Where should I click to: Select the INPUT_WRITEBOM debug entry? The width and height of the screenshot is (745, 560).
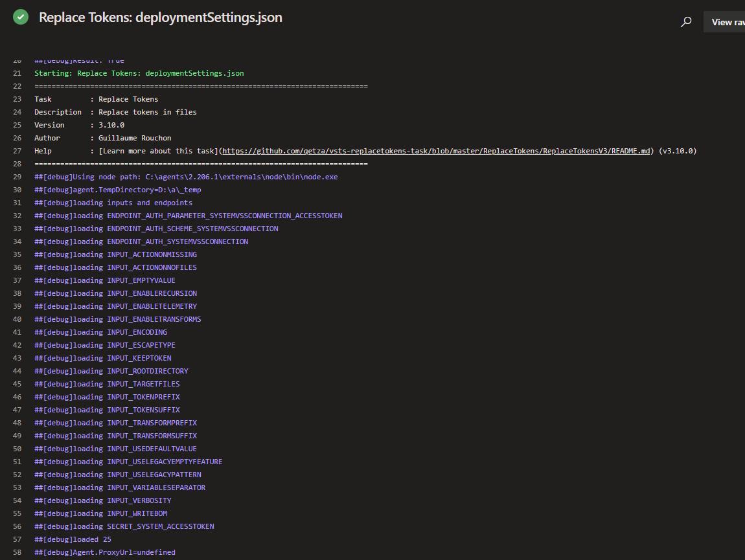tap(100, 513)
